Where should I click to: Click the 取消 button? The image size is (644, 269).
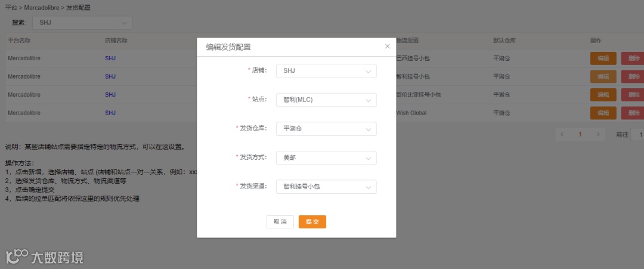280,222
